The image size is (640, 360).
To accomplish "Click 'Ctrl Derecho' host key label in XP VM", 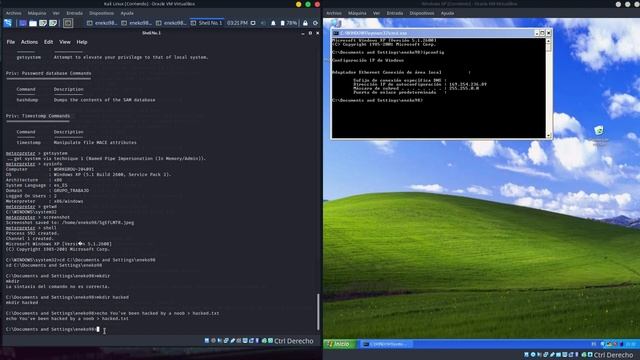I will [x=613, y=355].
